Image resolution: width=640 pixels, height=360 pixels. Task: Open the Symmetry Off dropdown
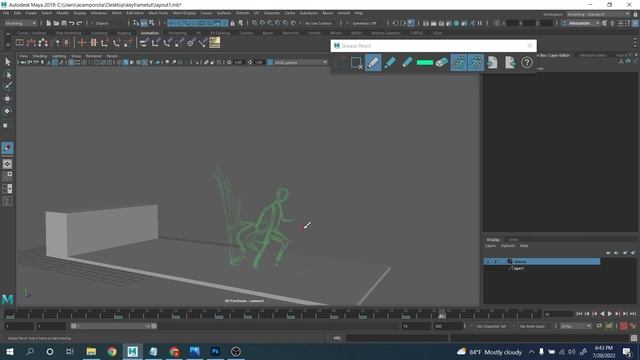click(367, 23)
